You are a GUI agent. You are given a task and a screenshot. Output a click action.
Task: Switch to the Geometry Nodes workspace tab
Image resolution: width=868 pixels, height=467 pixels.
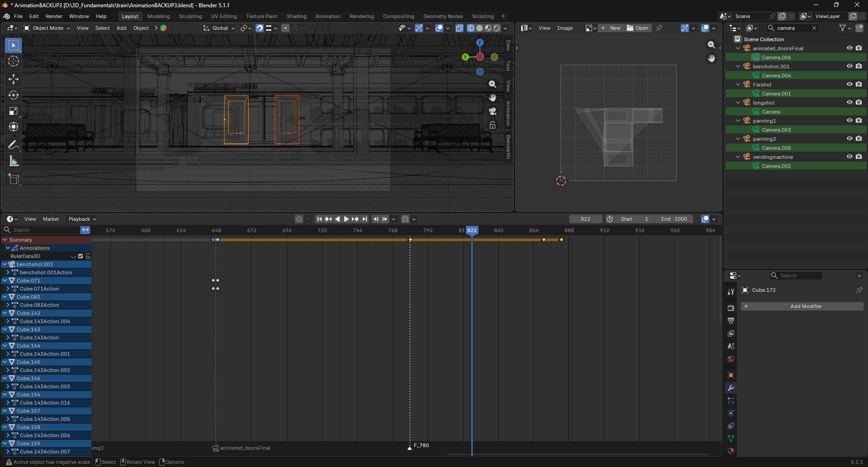443,16
